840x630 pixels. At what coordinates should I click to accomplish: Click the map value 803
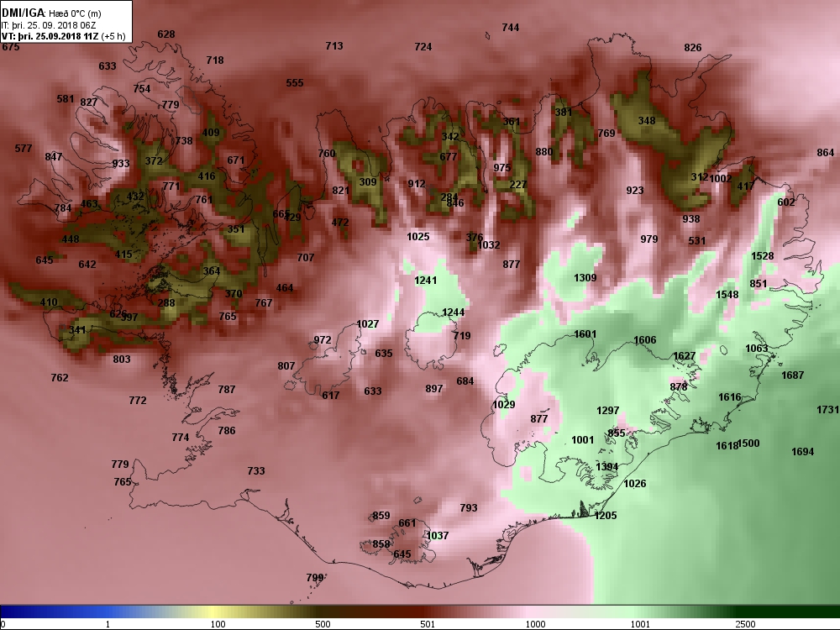(122, 360)
